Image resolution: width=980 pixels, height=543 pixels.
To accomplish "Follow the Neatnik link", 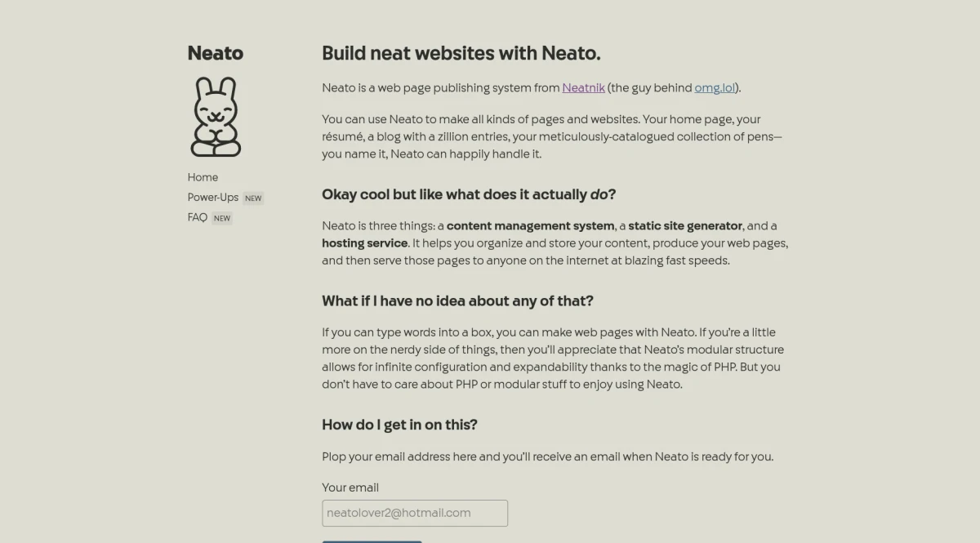I will (583, 87).
